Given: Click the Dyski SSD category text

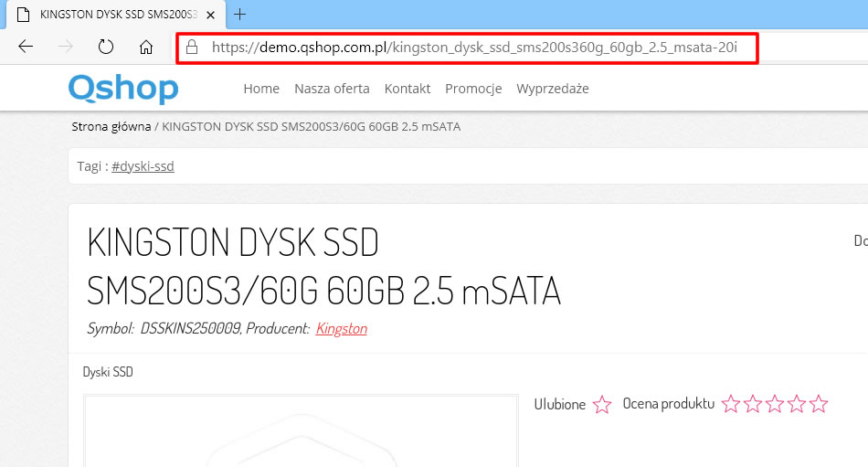Looking at the screenshot, I should point(108,372).
